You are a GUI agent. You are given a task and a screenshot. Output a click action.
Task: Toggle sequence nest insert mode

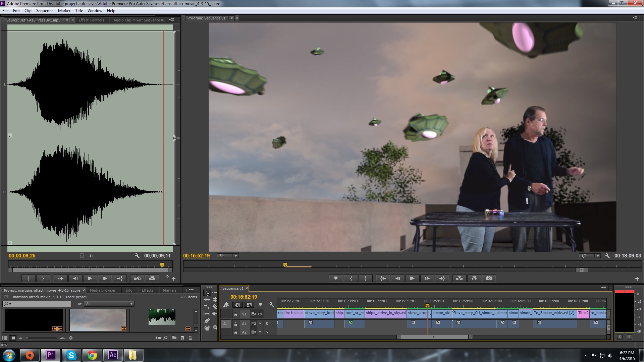(226, 305)
